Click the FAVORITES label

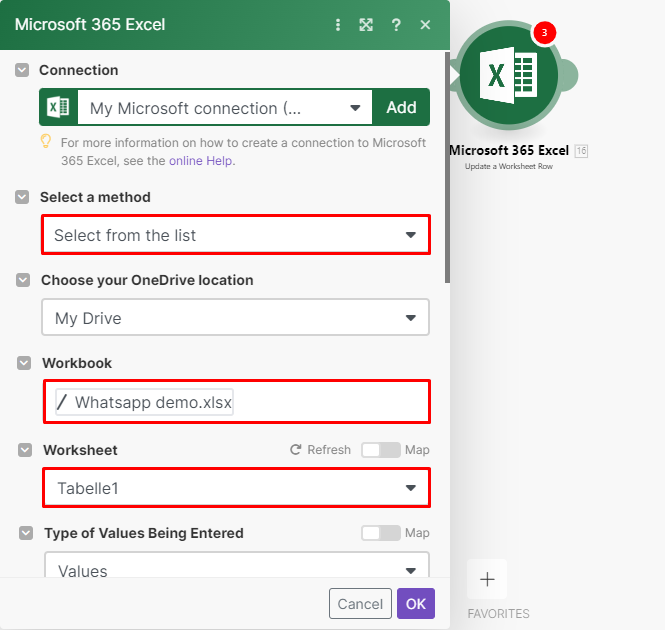(498, 613)
